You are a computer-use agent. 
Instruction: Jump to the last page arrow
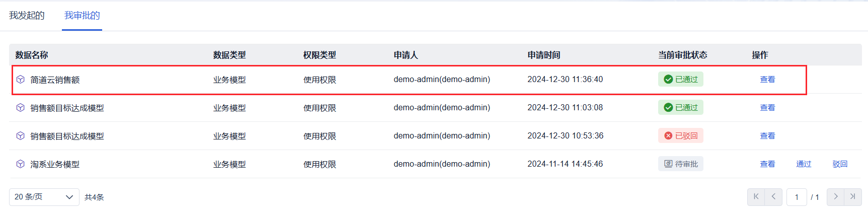click(x=853, y=197)
